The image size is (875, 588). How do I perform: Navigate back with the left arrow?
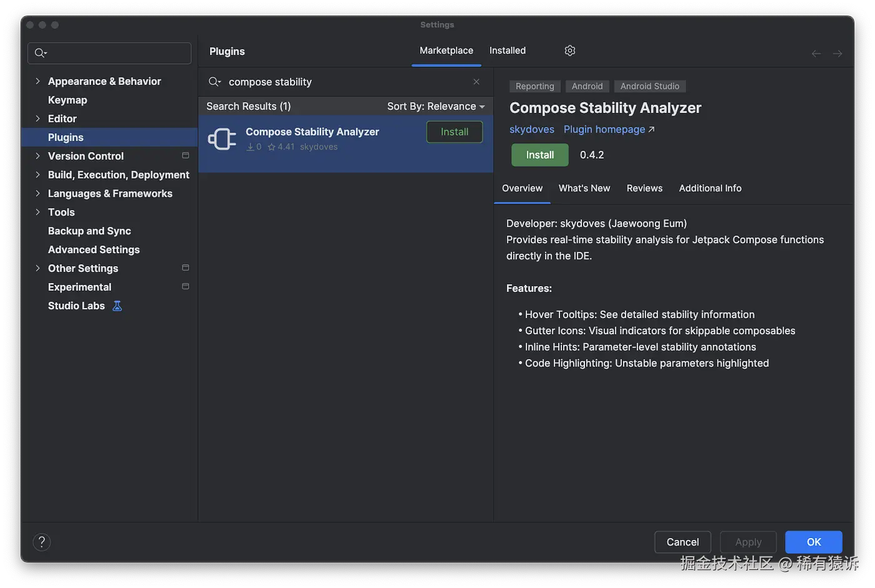(x=816, y=54)
